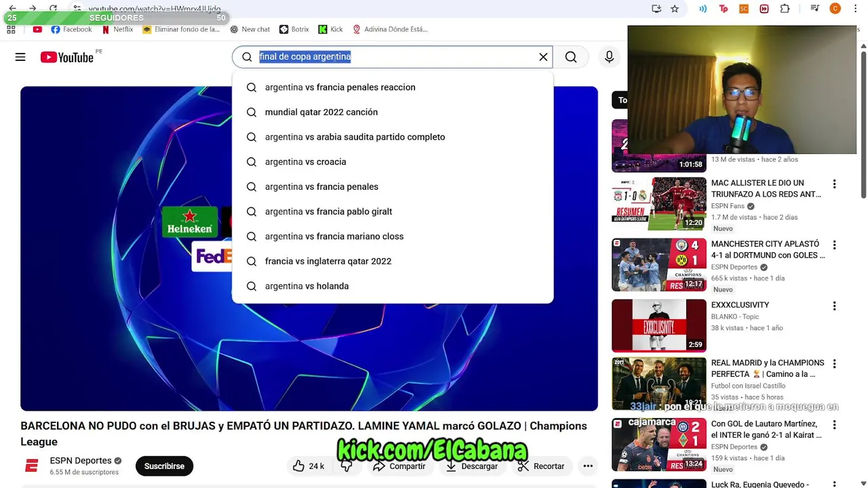Open the Recortar clip button
The width and height of the screenshot is (868, 488).
click(x=540, y=466)
